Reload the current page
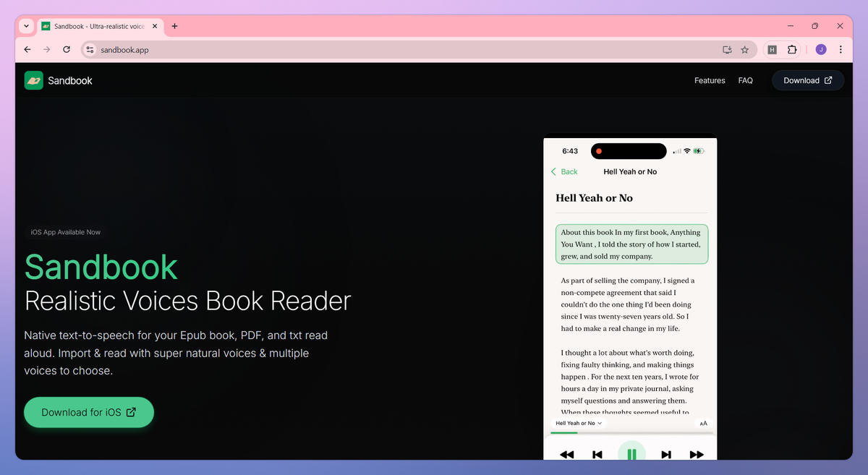The height and width of the screenshot is (475, 868). click(67, 50)
